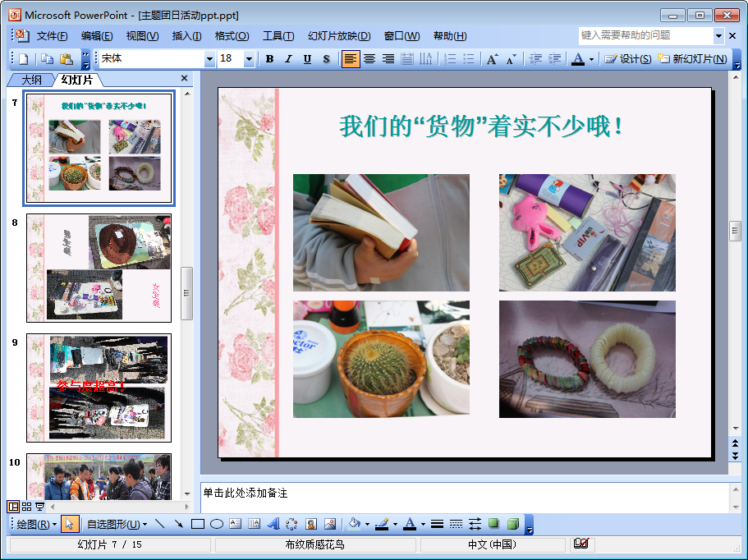Toggle Italic formatting
This screenshot has height=560, width=748.
[288, 58]
